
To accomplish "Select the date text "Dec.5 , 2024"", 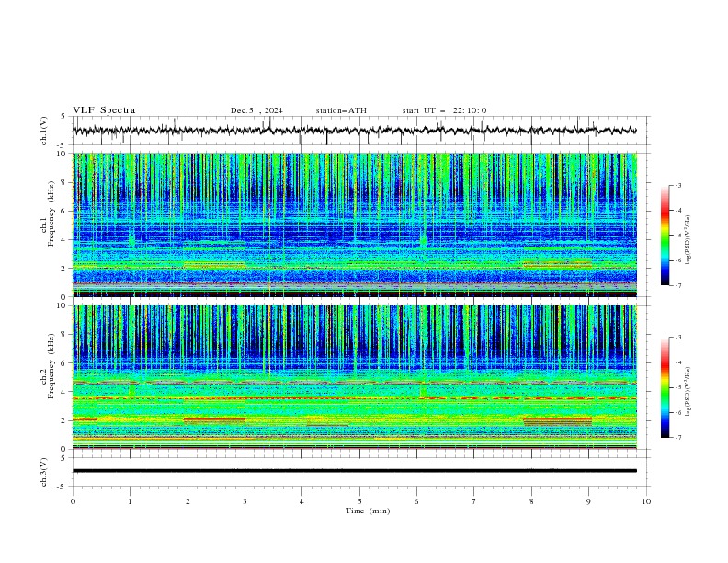I will [x=256, y=110].
